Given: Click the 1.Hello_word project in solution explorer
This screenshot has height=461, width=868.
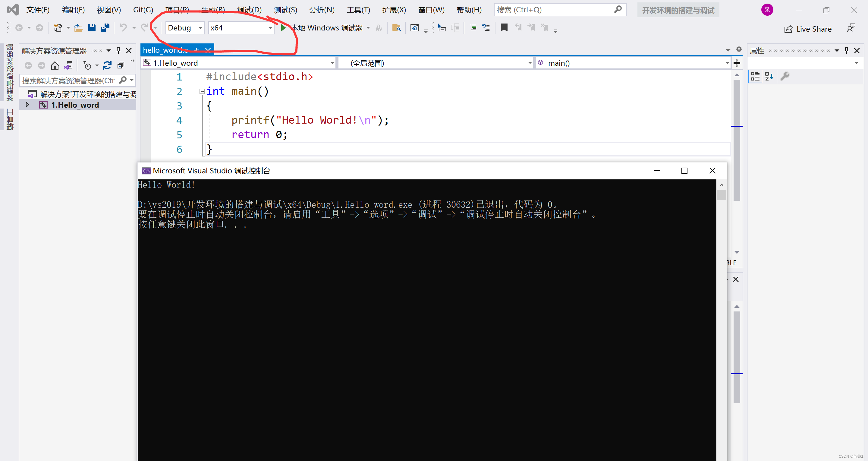Looking at the screenshot, I should coord(75,105).
